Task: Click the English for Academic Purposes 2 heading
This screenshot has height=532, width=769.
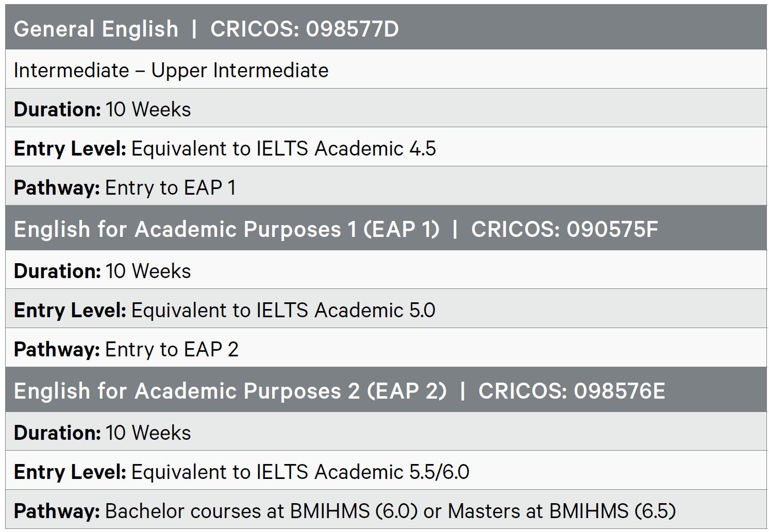Action: (x=230, y=391)
